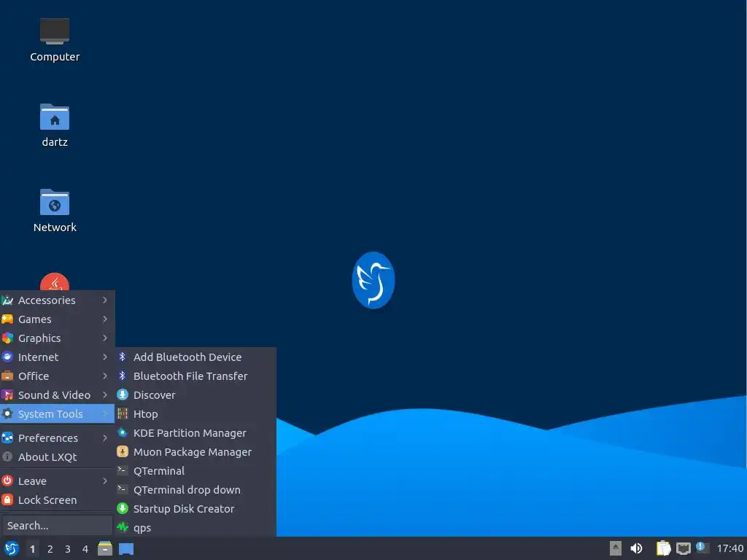Click the Lubuntu hummingbird start menu button
The height and width of the screenshot is (560, 747).
(x=11, y=548)
